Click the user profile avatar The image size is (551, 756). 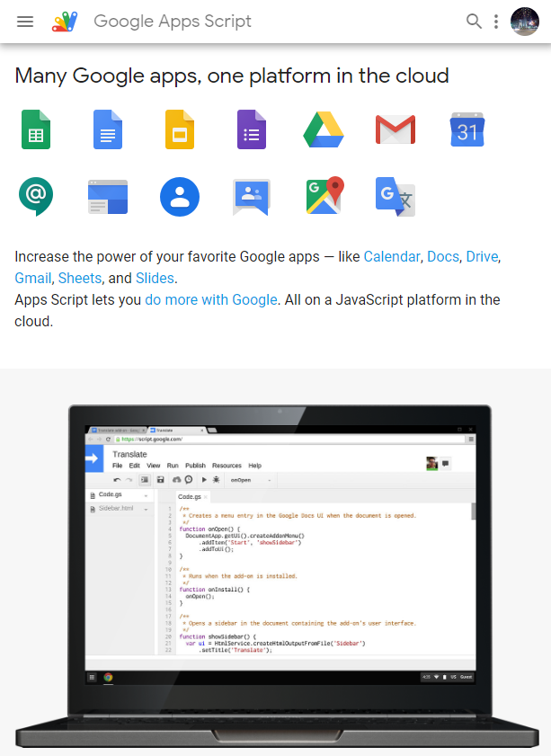coord(525,22)
